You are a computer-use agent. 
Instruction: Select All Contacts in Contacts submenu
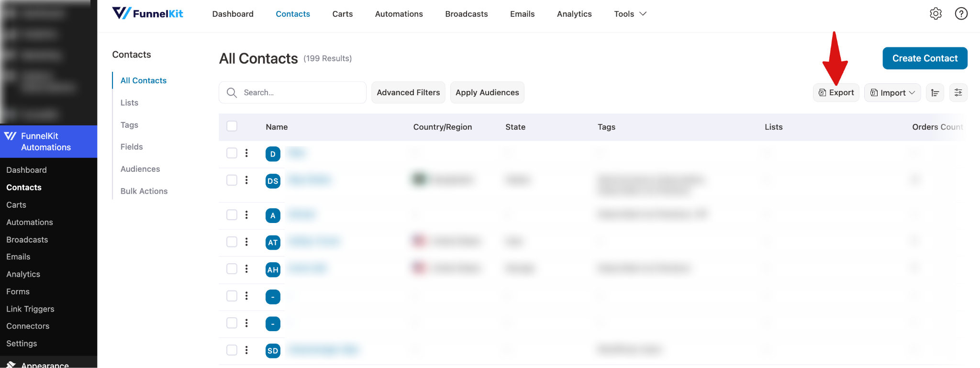click(144, 80)
